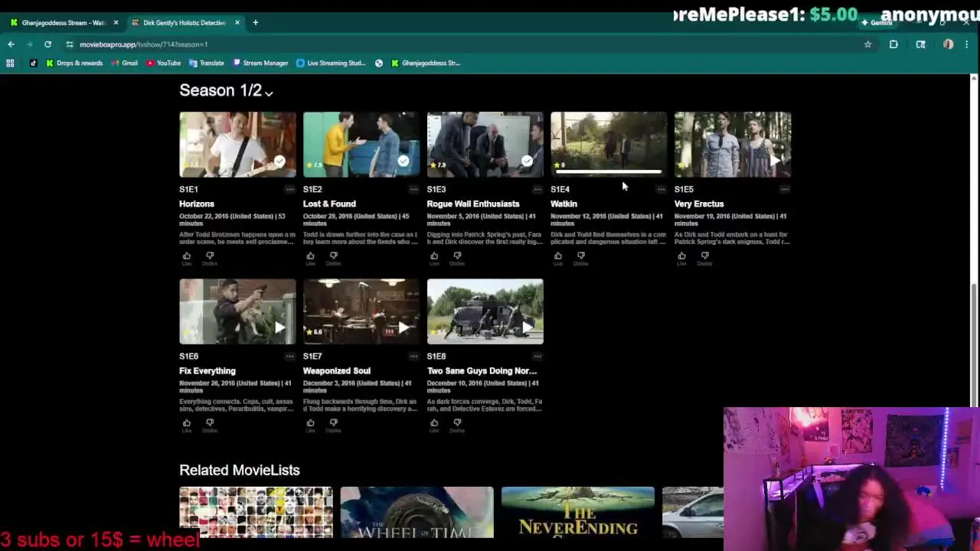Open more options for S1E4
The width and height of the screenshot is (980, 551).
click(x=661, y=189)
